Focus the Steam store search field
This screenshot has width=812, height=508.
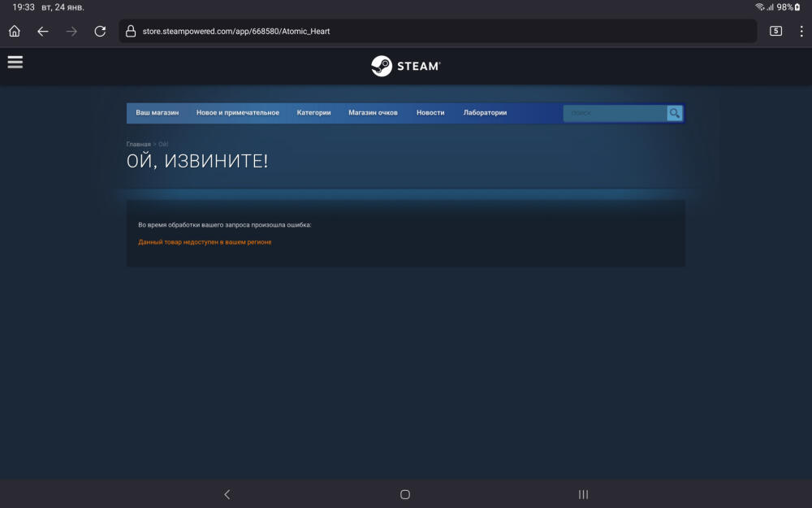(615, 113)
